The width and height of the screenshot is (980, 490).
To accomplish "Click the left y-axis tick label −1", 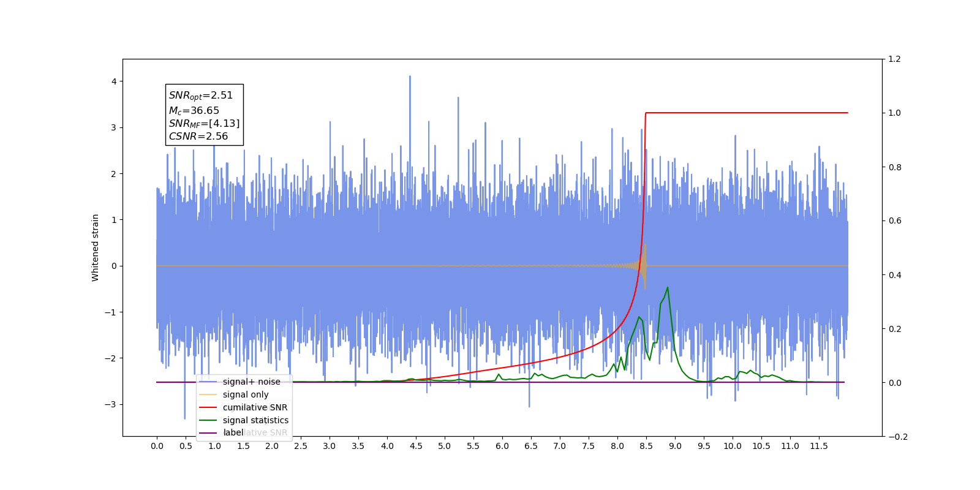I will [x=111, y=312].
